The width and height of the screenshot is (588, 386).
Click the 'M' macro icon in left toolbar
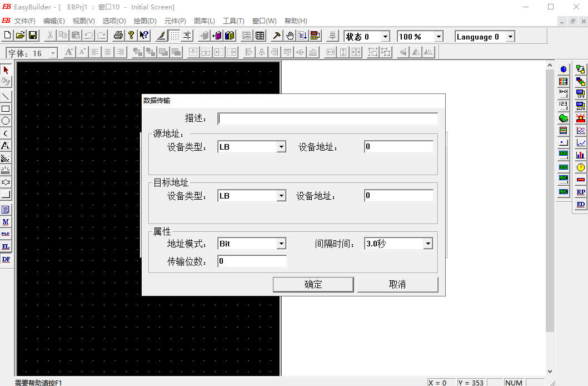pyautogui.click(x=6, y=222)
